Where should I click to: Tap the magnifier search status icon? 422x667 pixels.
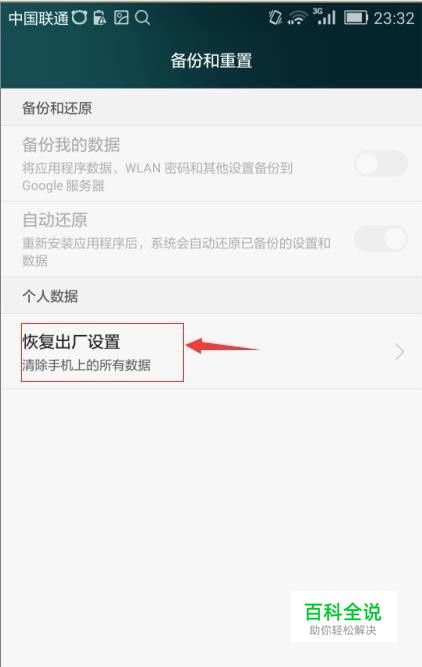tap(143, 18)
